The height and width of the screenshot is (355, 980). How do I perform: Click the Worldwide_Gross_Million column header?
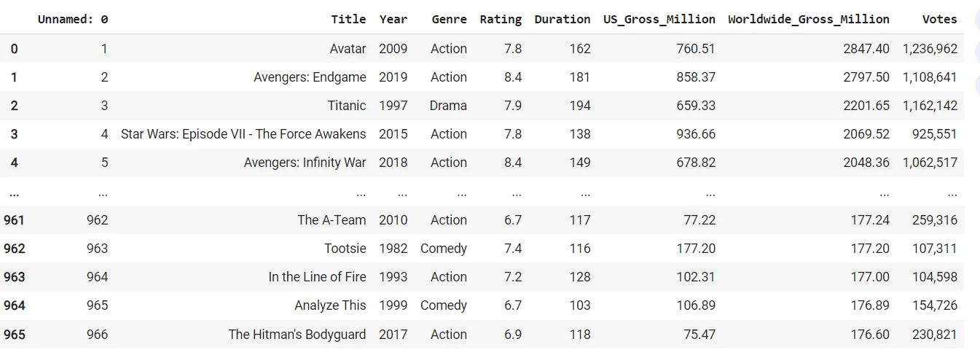[x=808, y=20]
